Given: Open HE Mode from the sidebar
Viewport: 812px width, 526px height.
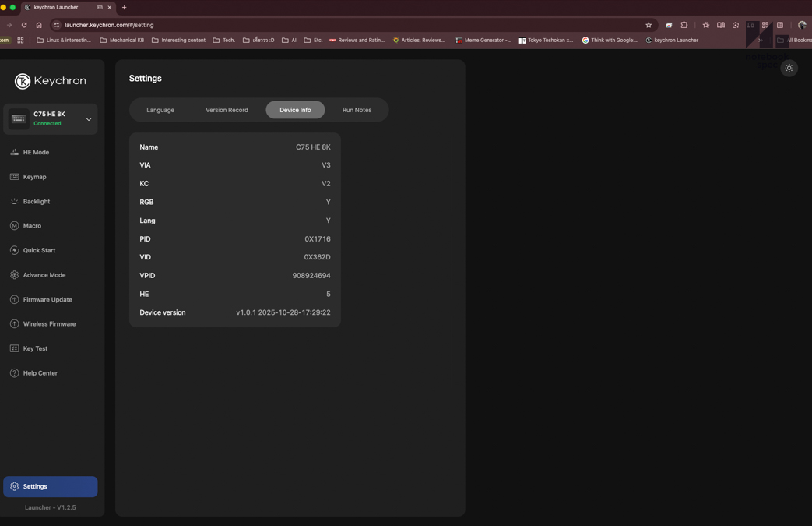Looking at the screenshot, I should point(36,153).
